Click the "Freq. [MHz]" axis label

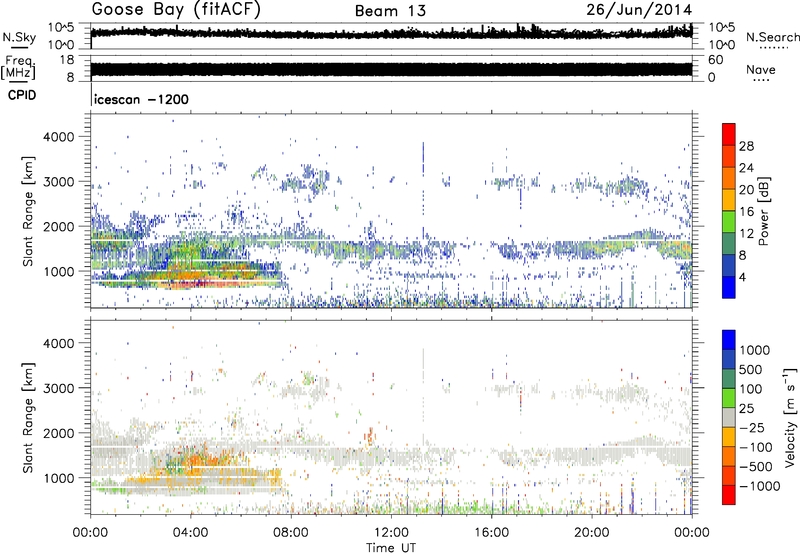[19, 67]
